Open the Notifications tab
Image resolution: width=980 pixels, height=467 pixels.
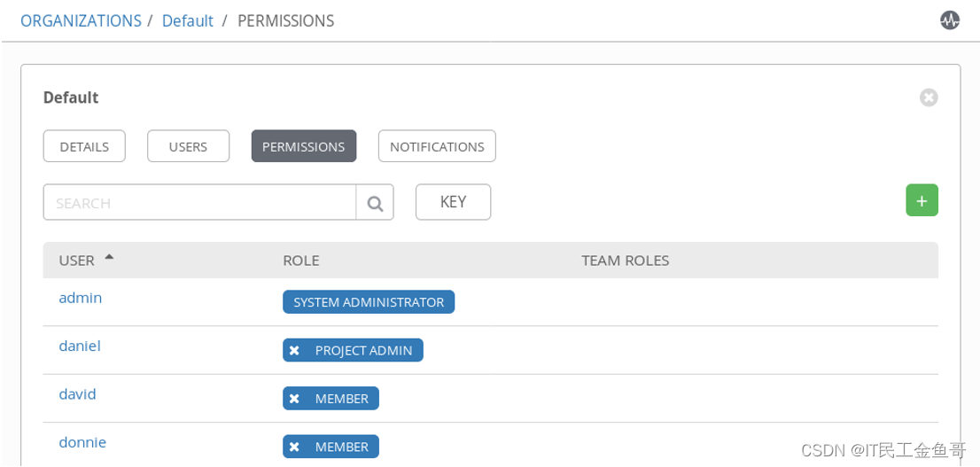tap(437, 147)
